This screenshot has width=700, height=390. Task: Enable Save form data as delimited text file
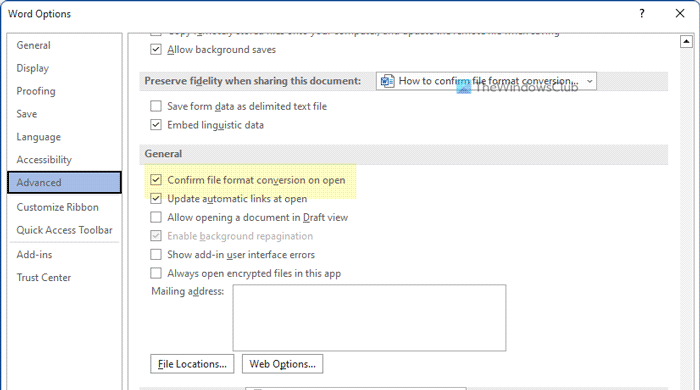pos(156,106)
